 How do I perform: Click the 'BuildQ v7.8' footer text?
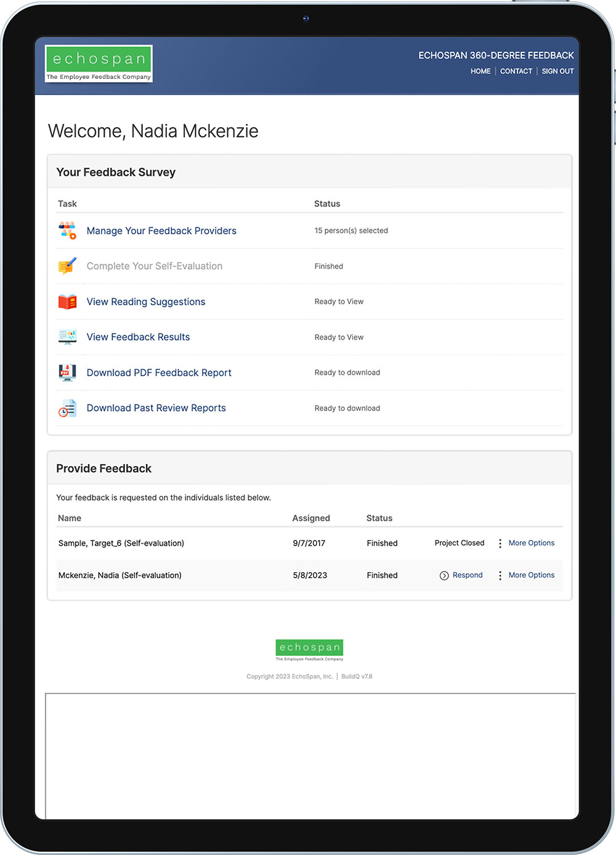point(357,676)
